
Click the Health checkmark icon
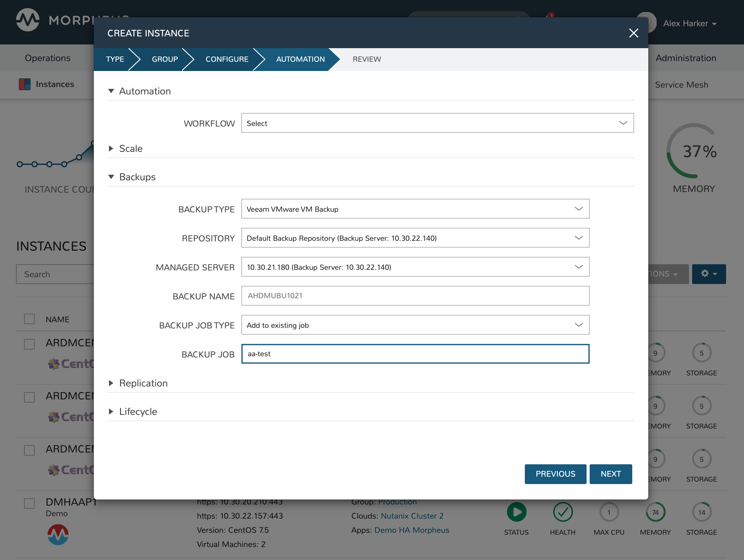click(x=563, y=512)
